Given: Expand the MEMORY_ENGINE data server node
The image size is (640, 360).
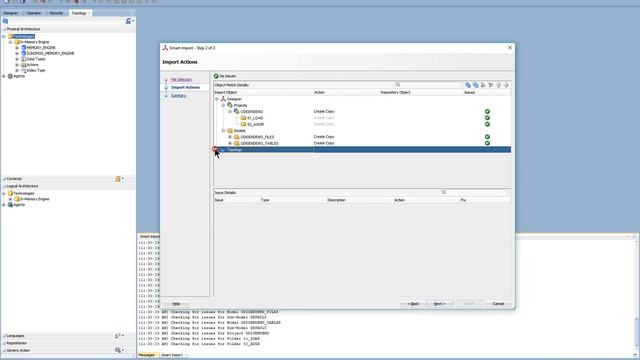Looking at the screenshot, I should pyautogui.click(x=17, y=48).
